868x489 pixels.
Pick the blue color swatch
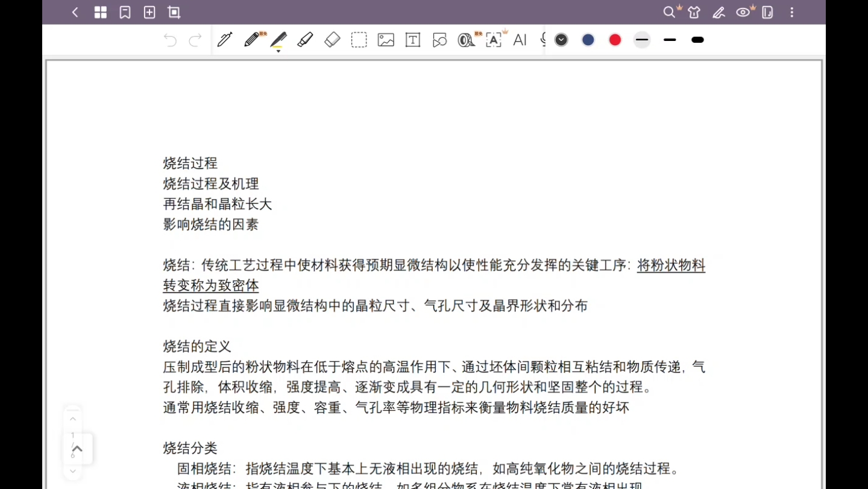[x=588, y=40]
